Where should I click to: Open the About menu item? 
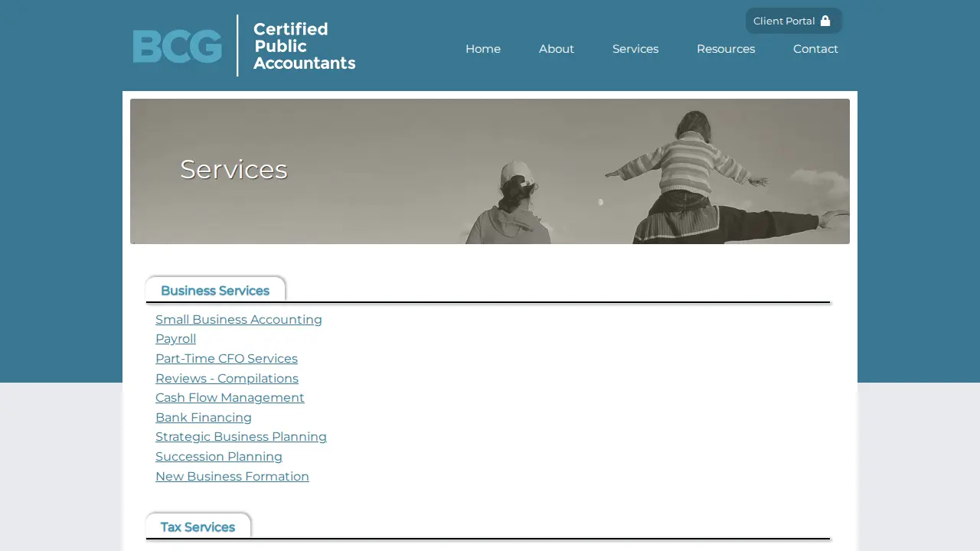[557, 49]
